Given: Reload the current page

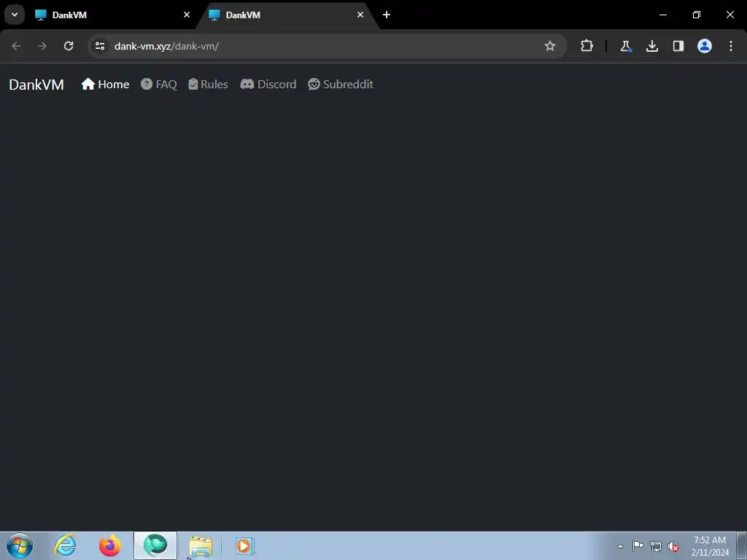Looking at the screenshot, I should coord(69,46).
